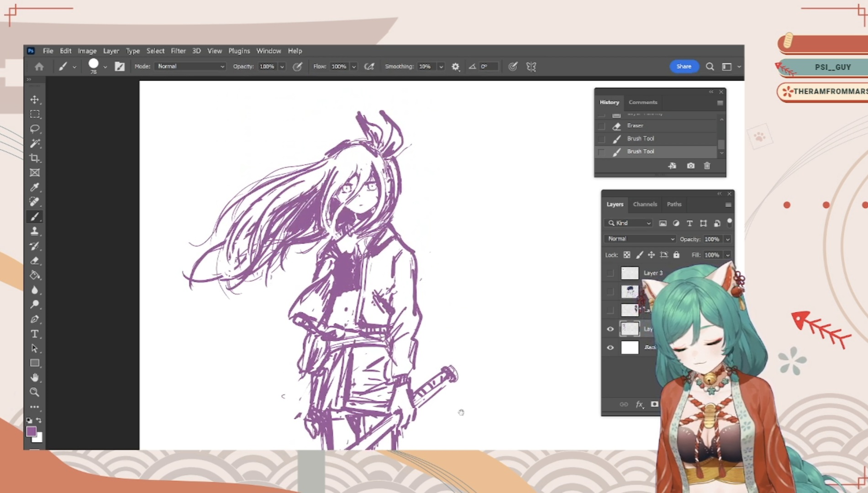Viewport: 868px width, 493px height.
Task: Delete current state in History panel
Action: coord(707,166)
